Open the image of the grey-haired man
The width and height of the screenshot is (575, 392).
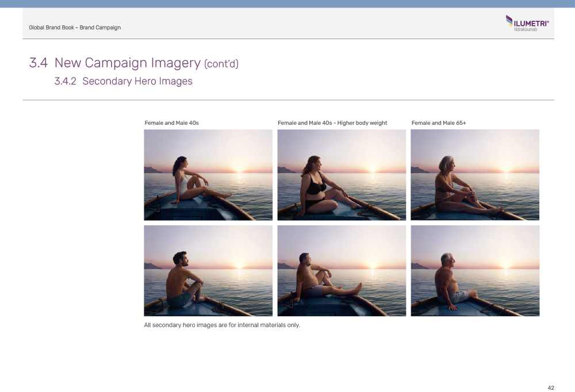coord(475,271)
